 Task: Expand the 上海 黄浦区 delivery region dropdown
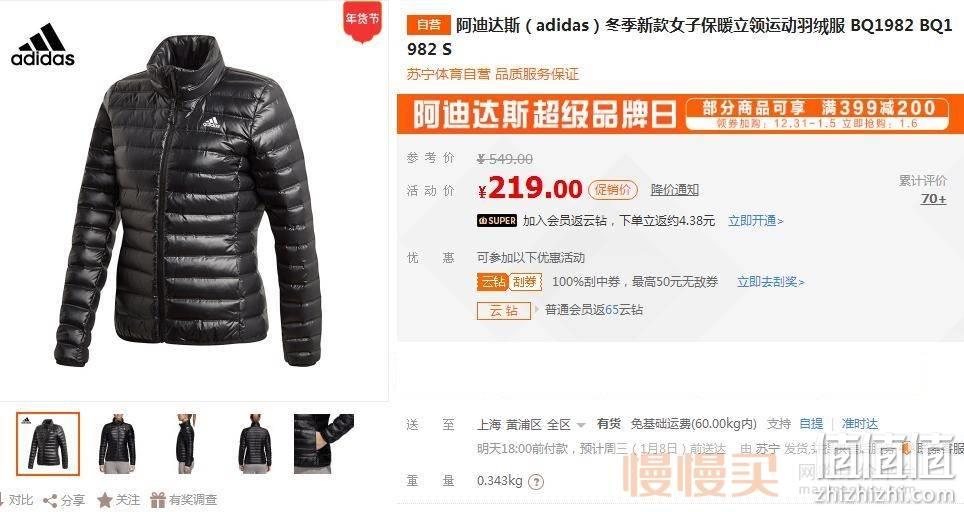tap(531, 424)
